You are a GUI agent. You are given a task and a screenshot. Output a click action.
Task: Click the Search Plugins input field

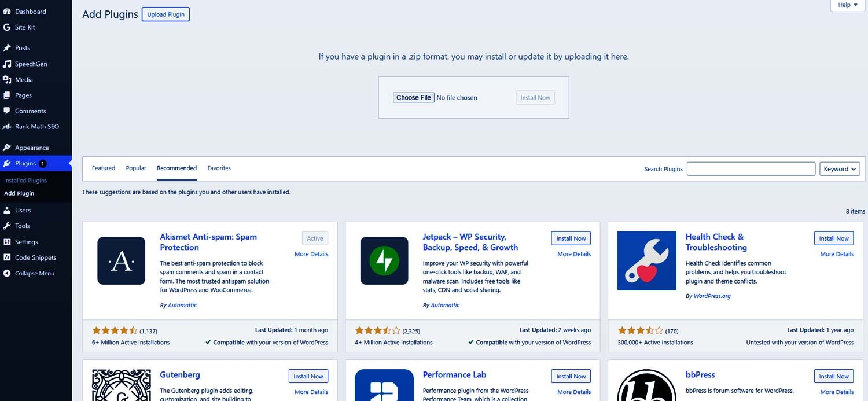[751, 168]
